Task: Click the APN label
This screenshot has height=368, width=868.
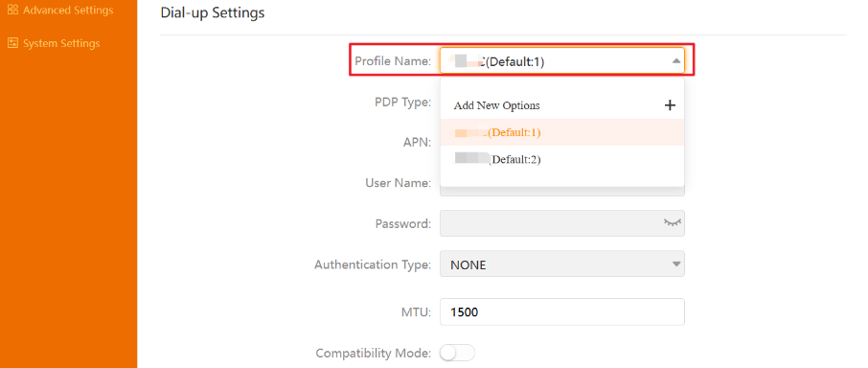Action: pos(417,142)
